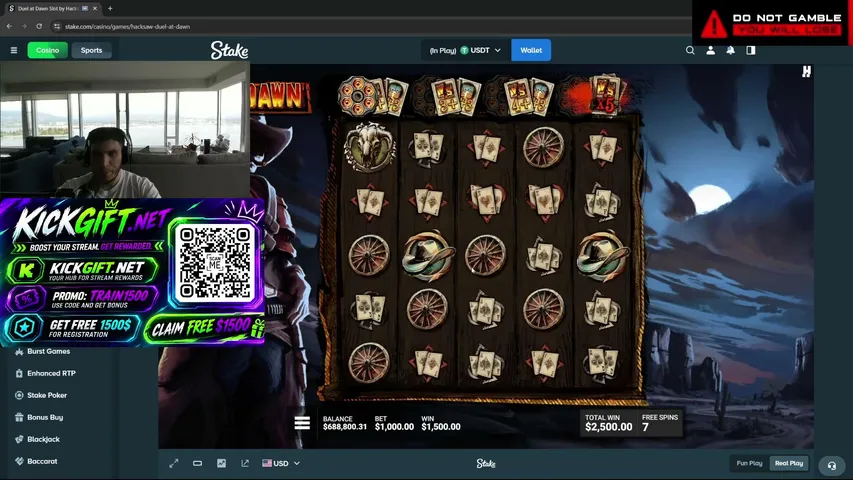Image resolution: width=853 pixels, height=480 pixels.
Task: Open Bonus Buy in sidebar
Action: 45,417
